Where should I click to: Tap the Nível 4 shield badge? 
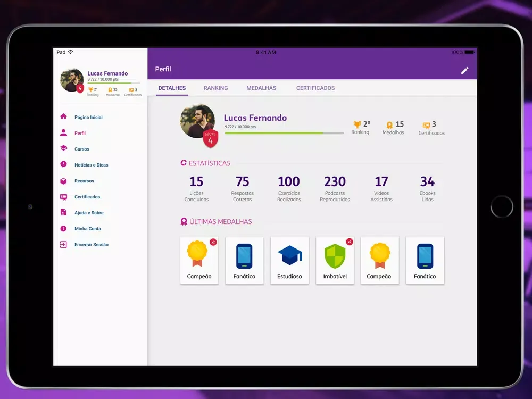pos(210,138)
